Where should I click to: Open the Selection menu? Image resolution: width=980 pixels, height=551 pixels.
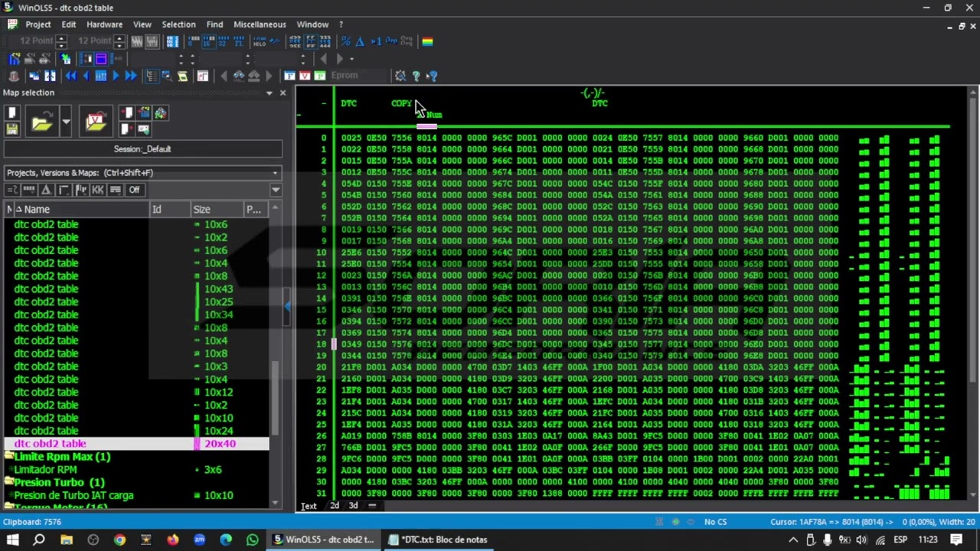(x=178, y=24)
